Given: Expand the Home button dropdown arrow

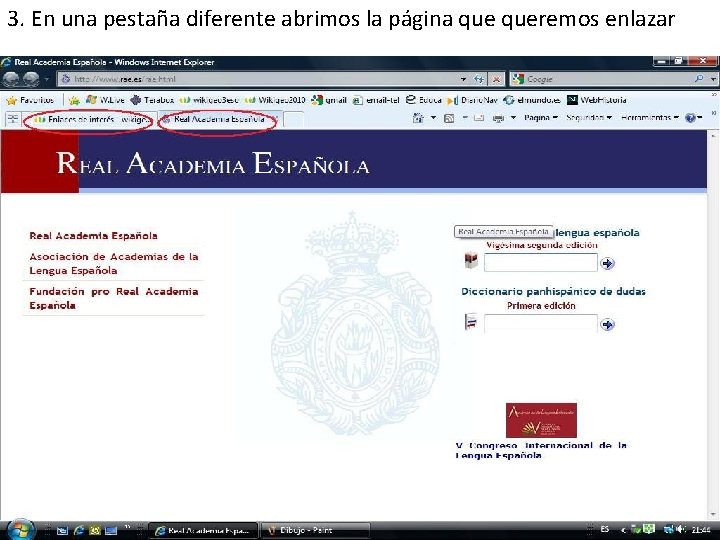Looking at the screenshot, I should [433, 118].
